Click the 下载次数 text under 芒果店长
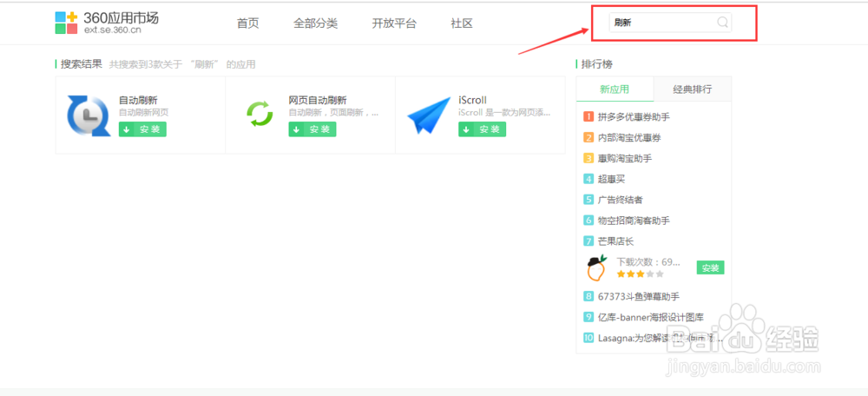 (x=648, y=261)
